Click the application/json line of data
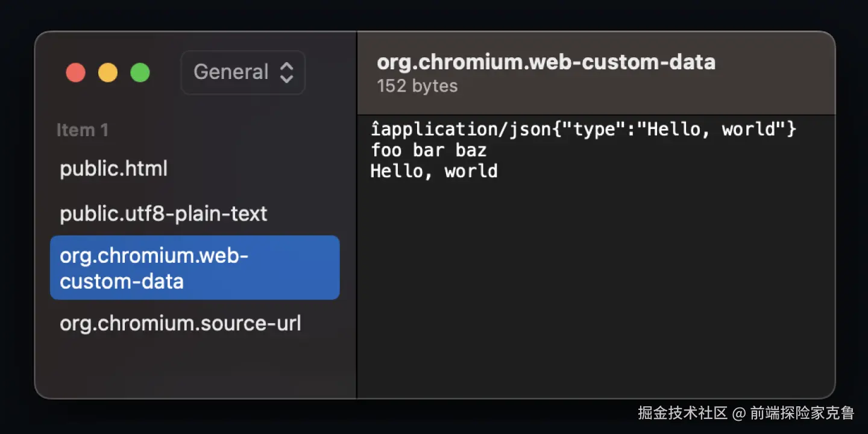868x434 pixels. [583, 130]
